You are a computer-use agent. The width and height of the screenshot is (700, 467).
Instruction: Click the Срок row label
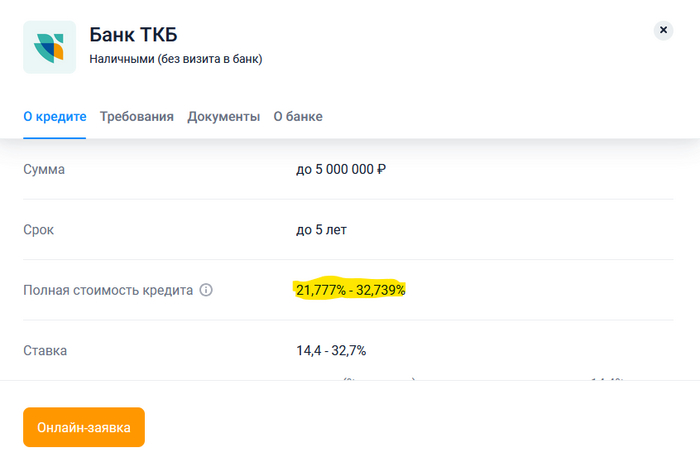point(39,230)
